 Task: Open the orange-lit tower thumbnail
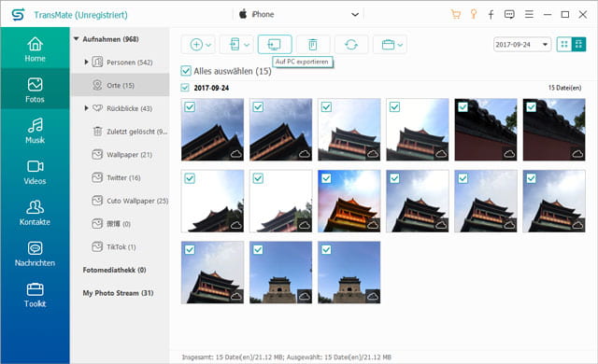pyautogui.click(x=349, y=201)
